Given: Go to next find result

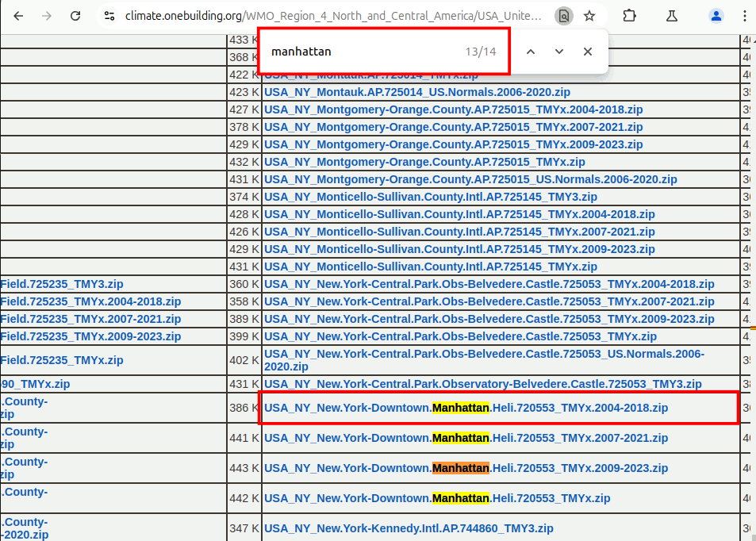Looking at the screenshot, I should (559, 52).
